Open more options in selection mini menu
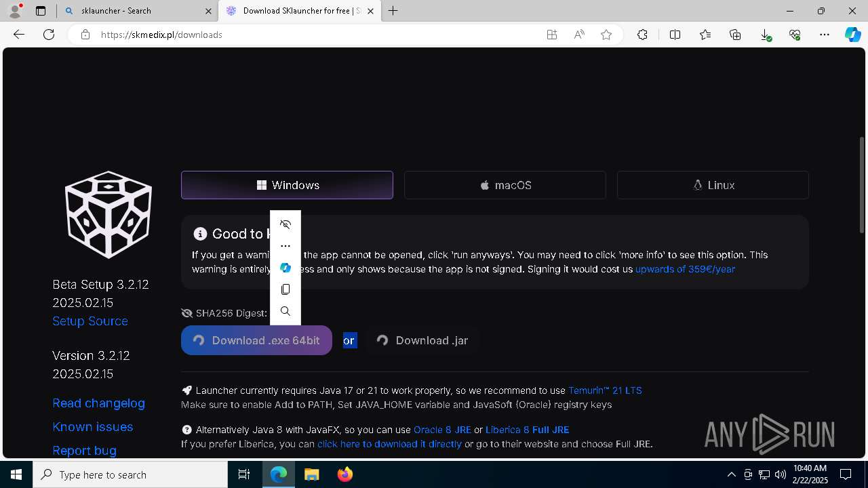The image size is (868, 488). click(285, 246)
